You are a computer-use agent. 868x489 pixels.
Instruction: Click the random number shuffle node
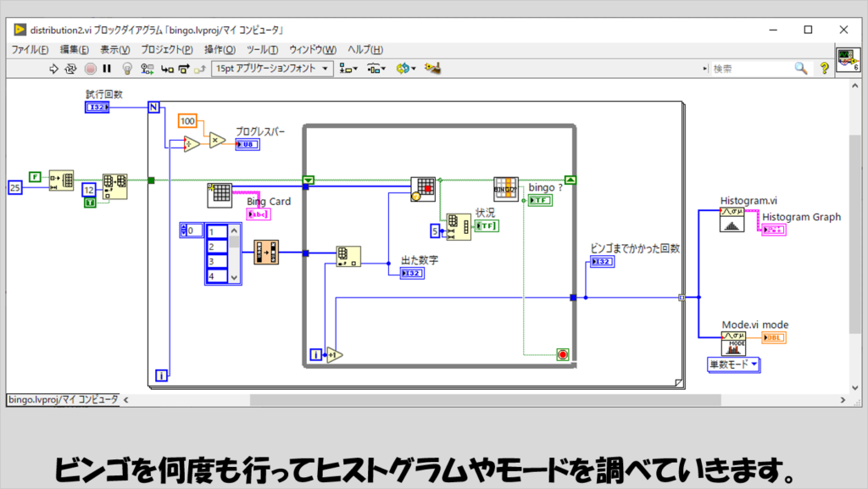(x=266, y=252)
